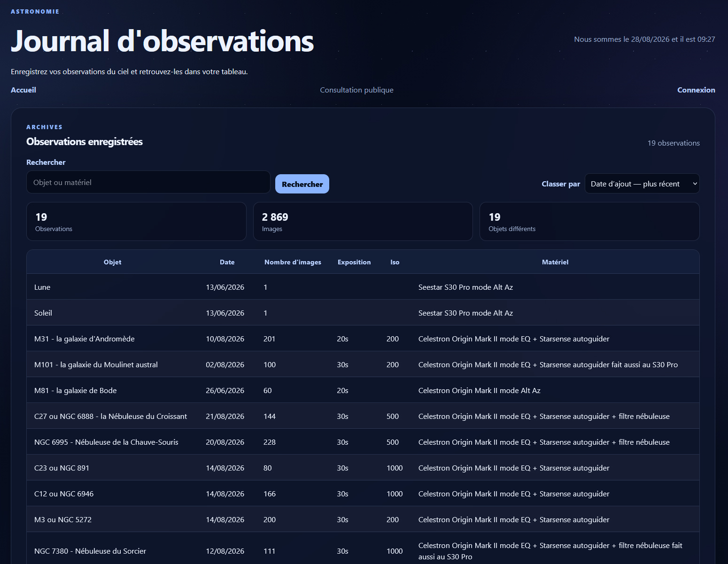Click the date 26/06/2026 in M81 row
728x564 pixels.
[225, 390]
